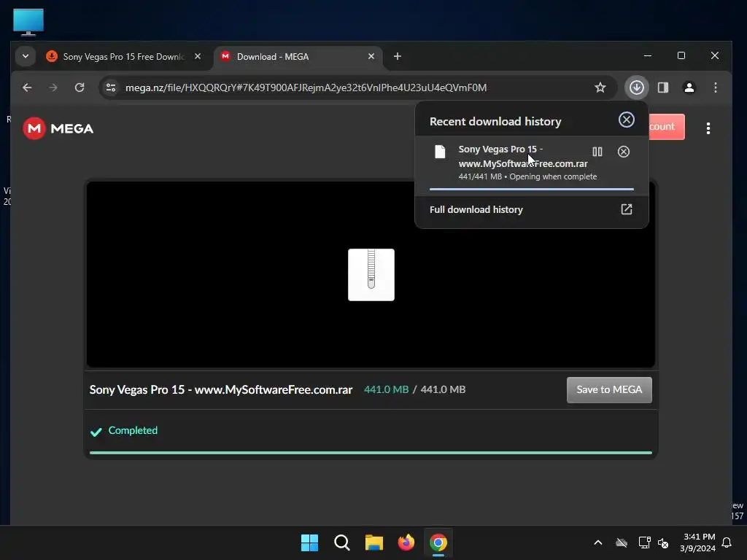
Task: Open the Windows Start menu
Action: (x=309, y=542)
